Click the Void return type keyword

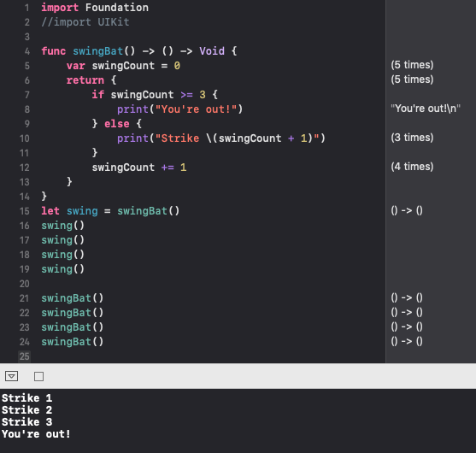point(212,51)
